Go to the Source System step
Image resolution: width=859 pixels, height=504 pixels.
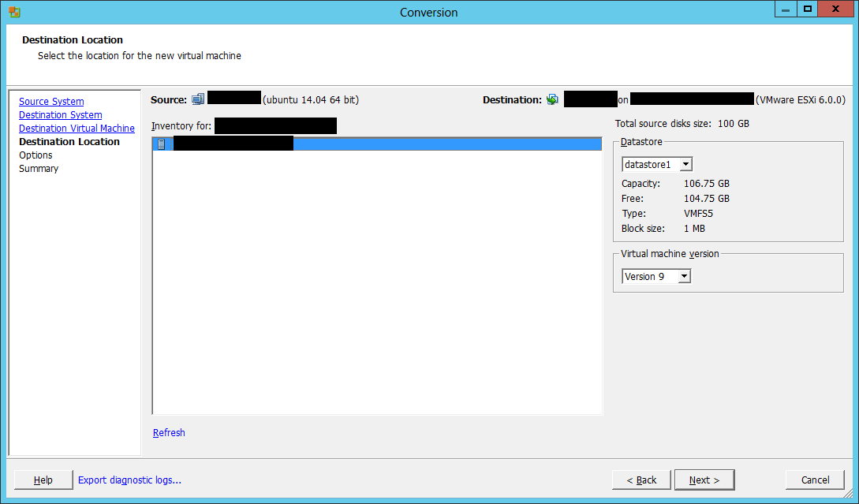tap(51, 101)
